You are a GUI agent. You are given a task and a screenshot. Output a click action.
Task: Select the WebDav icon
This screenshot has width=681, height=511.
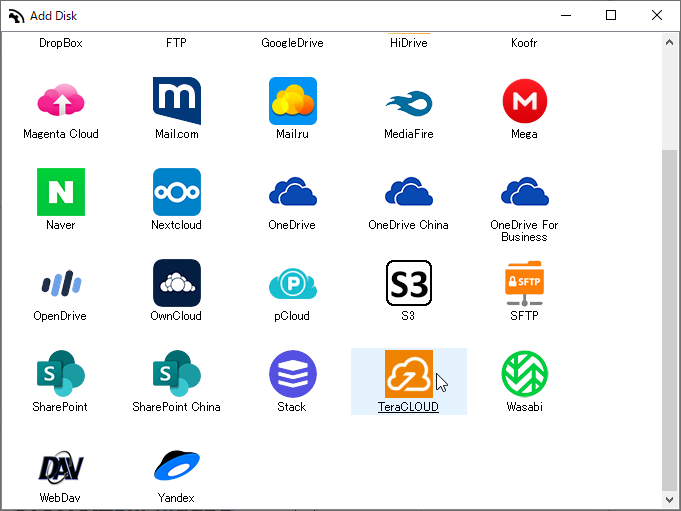pos(61,465)
